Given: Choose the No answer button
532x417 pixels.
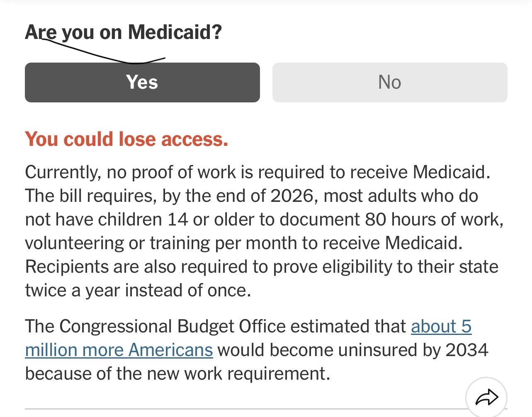Looking at the screenshot, I should point(390,82).
